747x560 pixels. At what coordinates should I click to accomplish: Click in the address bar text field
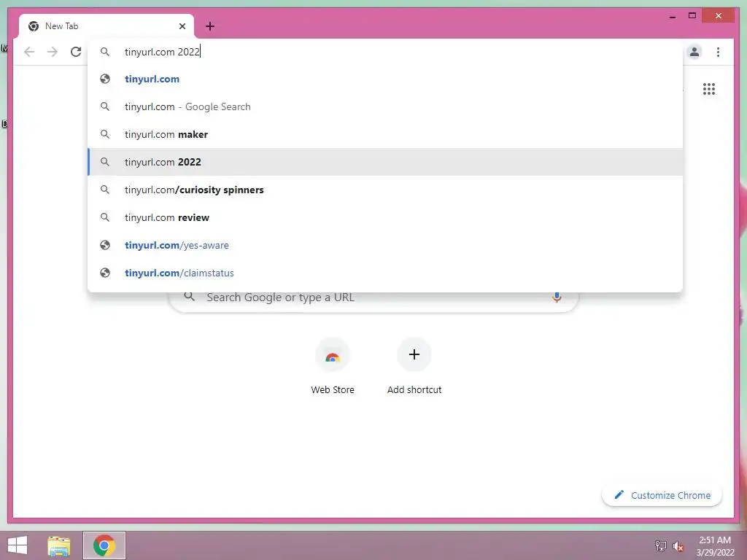[385, 52]
